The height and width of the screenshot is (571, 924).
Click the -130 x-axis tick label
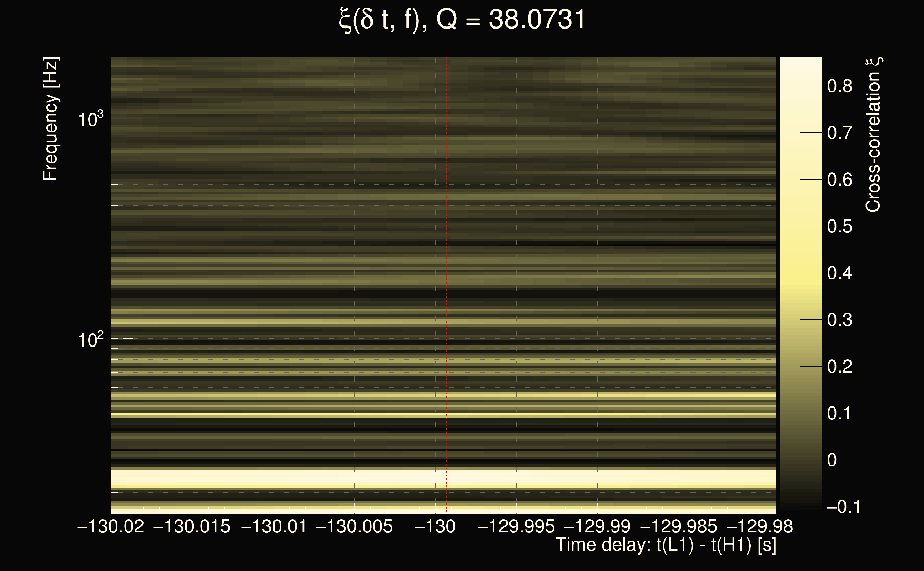[435, 526]
